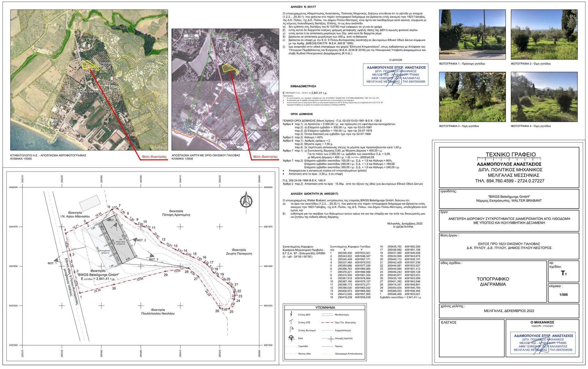The height and width of the screenshot is (369, 588).
Task: Click the Στύλος ΟΤΕ legend symbol
Action: (x=291, y=322)
